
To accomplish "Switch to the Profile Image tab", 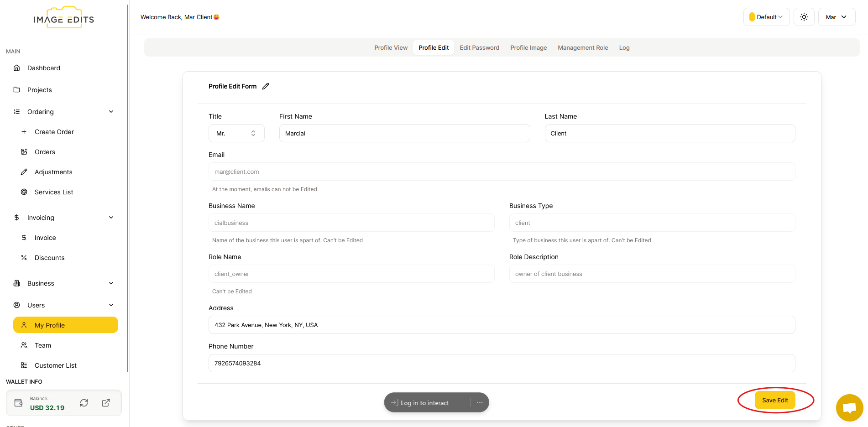I will [528, 47].
